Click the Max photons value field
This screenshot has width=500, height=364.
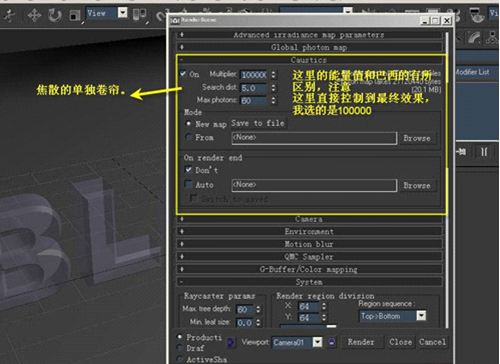[x=253, y=100]
